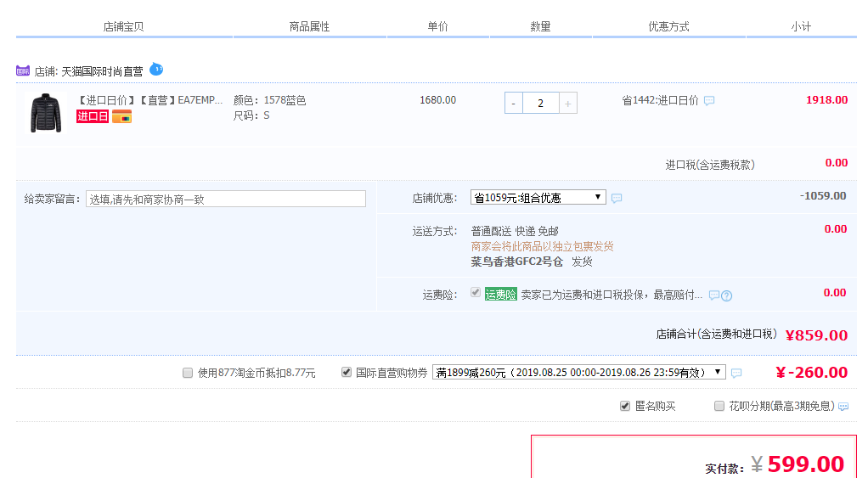Screen dimensions: 868x478
Task: Open comment bubble next to 花呗分期
Action: tap(843, 407)
